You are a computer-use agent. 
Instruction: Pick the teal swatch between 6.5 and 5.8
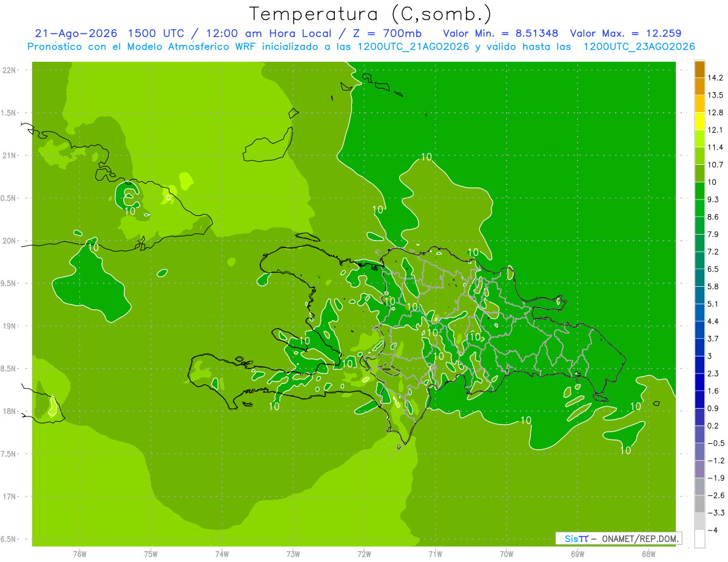pyautogui.click(x=699, y=278)
